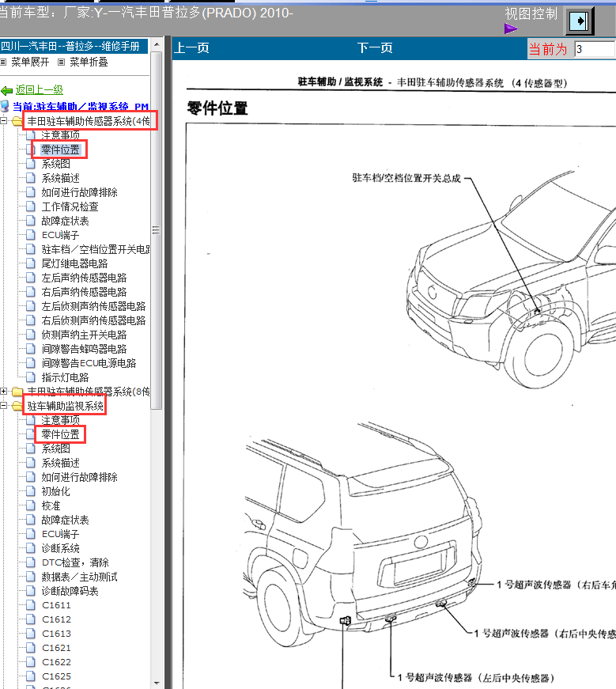Open 注意事项 under 驻车辅助监视系统
This screenshot has width=616, height=689.
pyautogui.click(x=61, y=420)
